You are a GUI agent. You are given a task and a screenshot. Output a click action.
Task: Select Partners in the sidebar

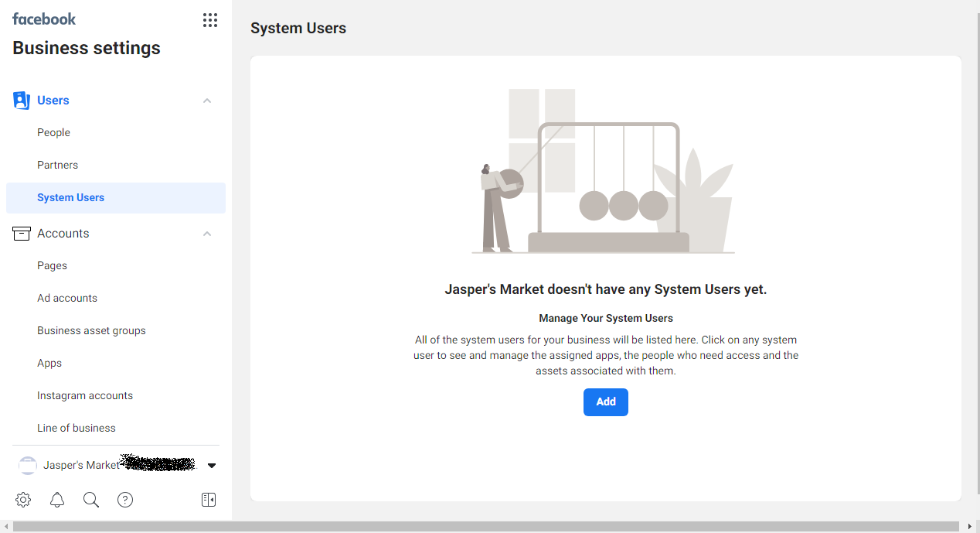click(x=58, y=166)
